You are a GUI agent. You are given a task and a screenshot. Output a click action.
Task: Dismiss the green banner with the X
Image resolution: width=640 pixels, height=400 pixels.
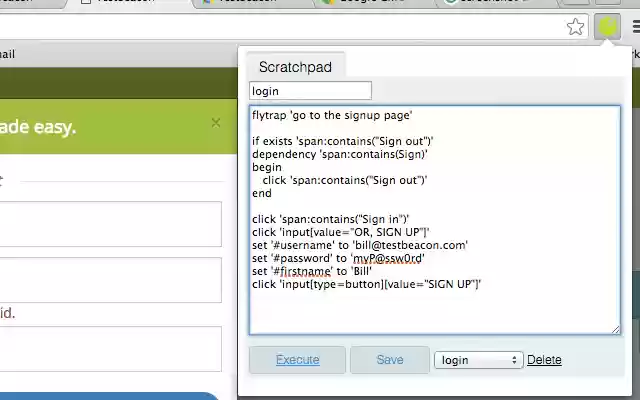[216, 123]
